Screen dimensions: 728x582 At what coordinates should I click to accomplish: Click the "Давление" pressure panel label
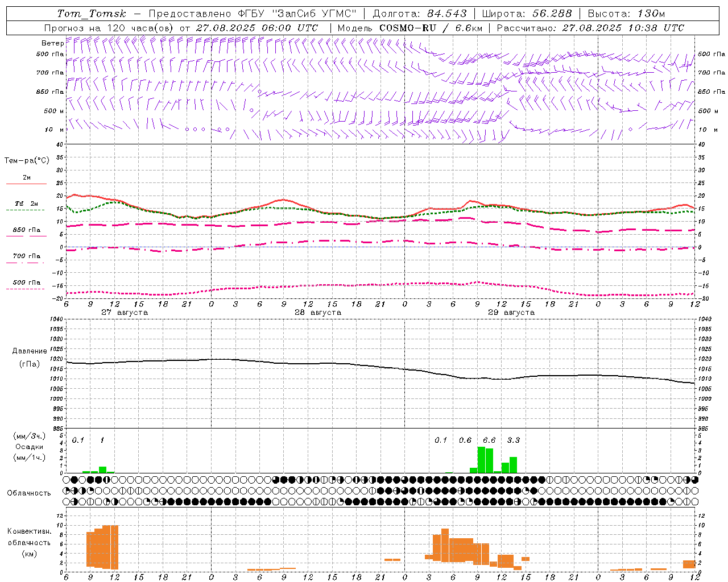[x=30, y=351]
